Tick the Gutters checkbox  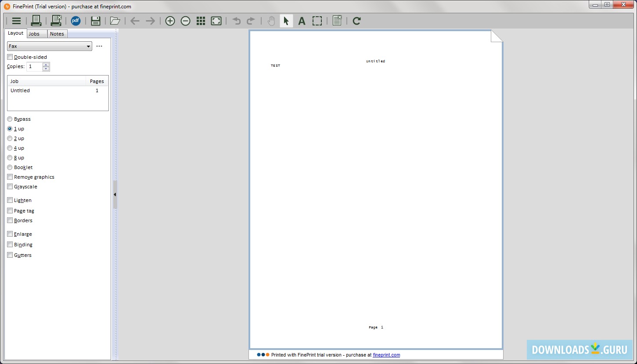click(10, 255)
